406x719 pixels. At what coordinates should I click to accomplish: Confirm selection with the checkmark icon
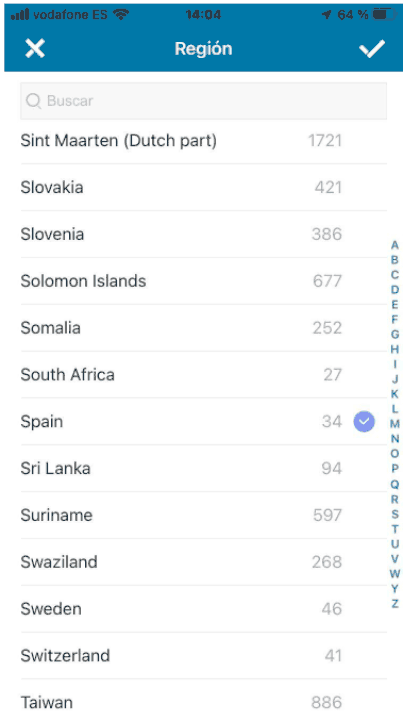(x=372, y=48)
